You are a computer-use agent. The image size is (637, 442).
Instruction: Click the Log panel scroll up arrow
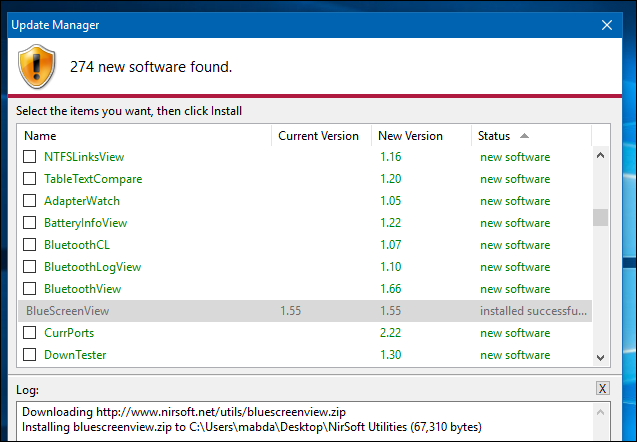600,412
